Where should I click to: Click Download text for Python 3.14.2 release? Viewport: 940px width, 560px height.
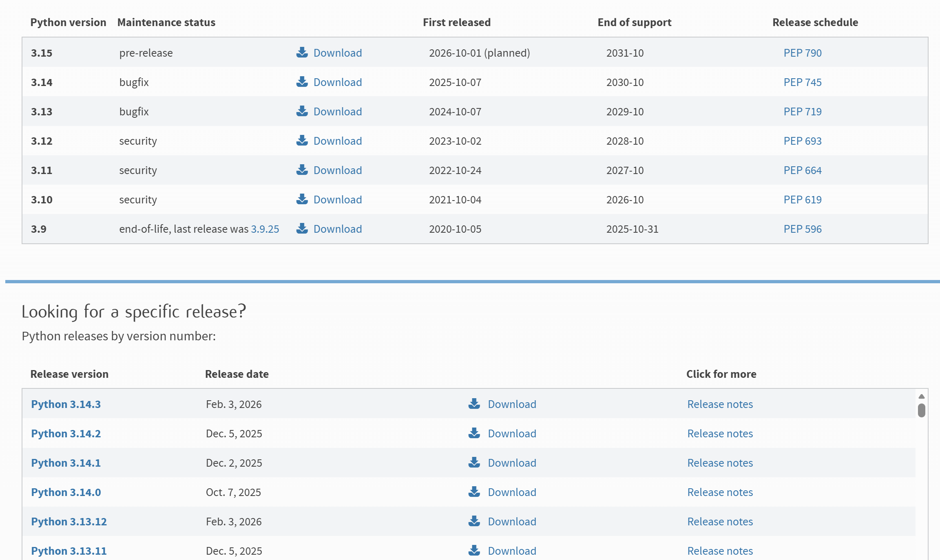(512, 434)
